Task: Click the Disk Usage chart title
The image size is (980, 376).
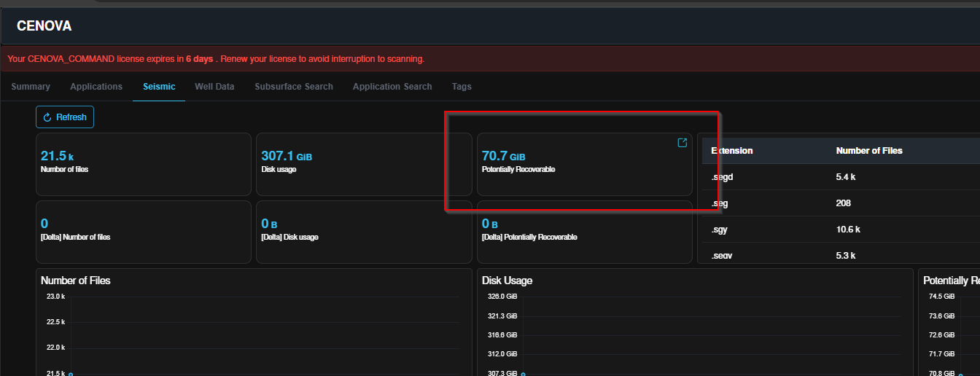Action: coord(507,281)
